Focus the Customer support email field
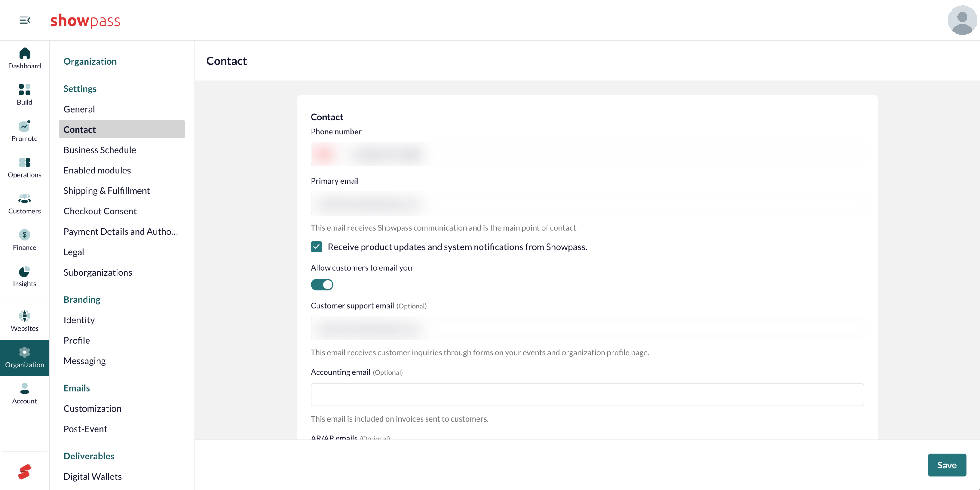This screenshot has width=980, height=490. point(587,328)
